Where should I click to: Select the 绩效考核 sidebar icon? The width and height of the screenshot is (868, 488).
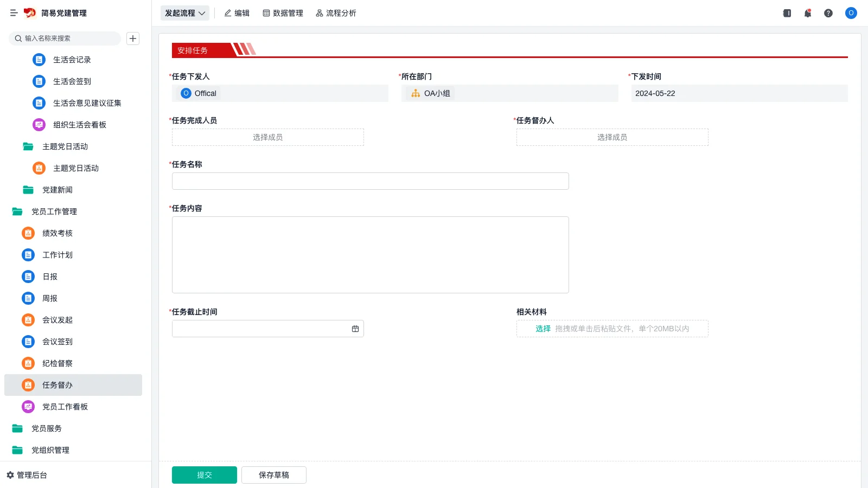[x=28, y=233]
